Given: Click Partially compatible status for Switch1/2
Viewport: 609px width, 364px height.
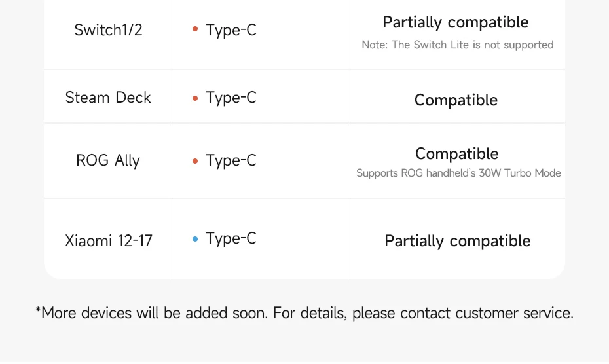Looking at the screenshot, I should 456,22.
